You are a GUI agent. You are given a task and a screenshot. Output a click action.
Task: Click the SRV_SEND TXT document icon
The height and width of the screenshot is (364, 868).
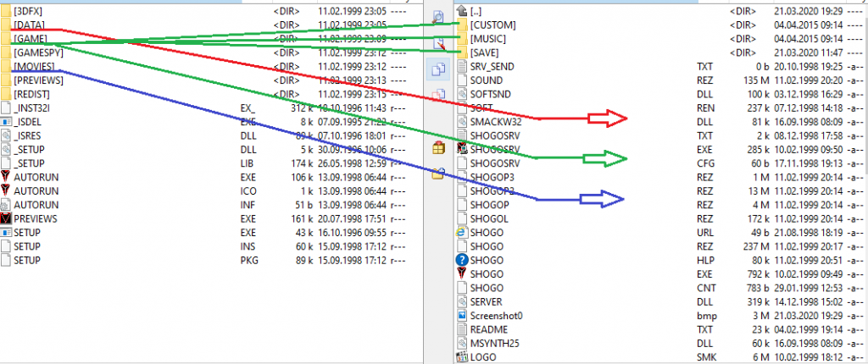[463, 66]
